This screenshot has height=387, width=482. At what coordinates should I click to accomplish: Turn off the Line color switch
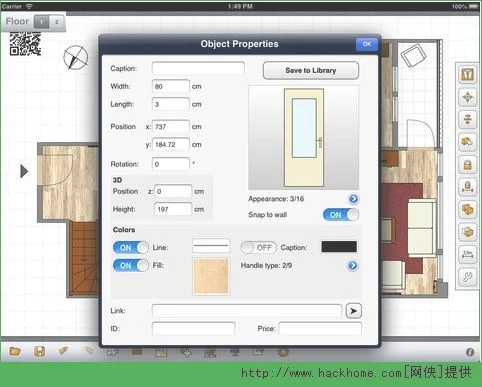click(x=131, y=247)
